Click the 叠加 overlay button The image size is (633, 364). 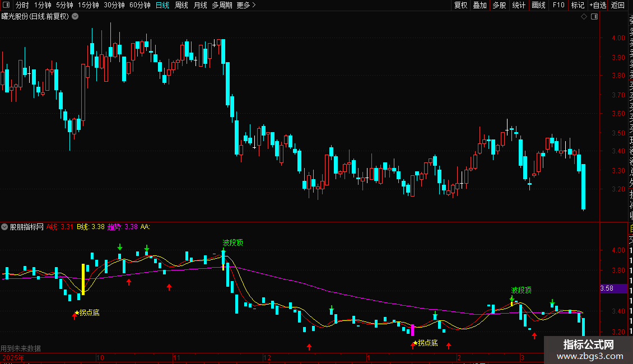point(480,5)
